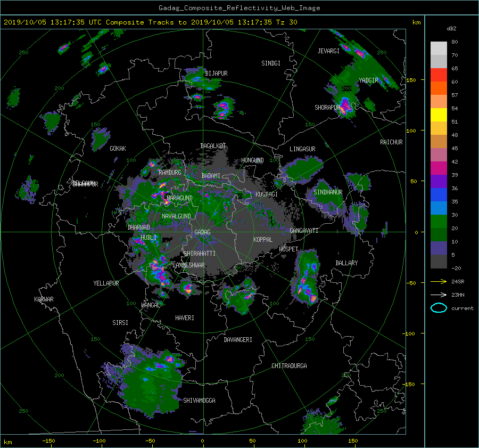Click the dBZ legend heading

coord(451,28)
